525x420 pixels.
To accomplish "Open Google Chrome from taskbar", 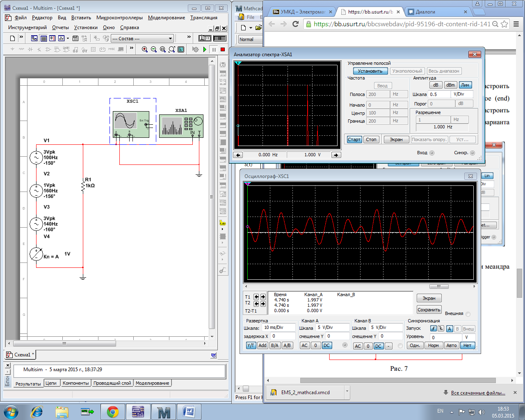I will (x=113, y=412).
